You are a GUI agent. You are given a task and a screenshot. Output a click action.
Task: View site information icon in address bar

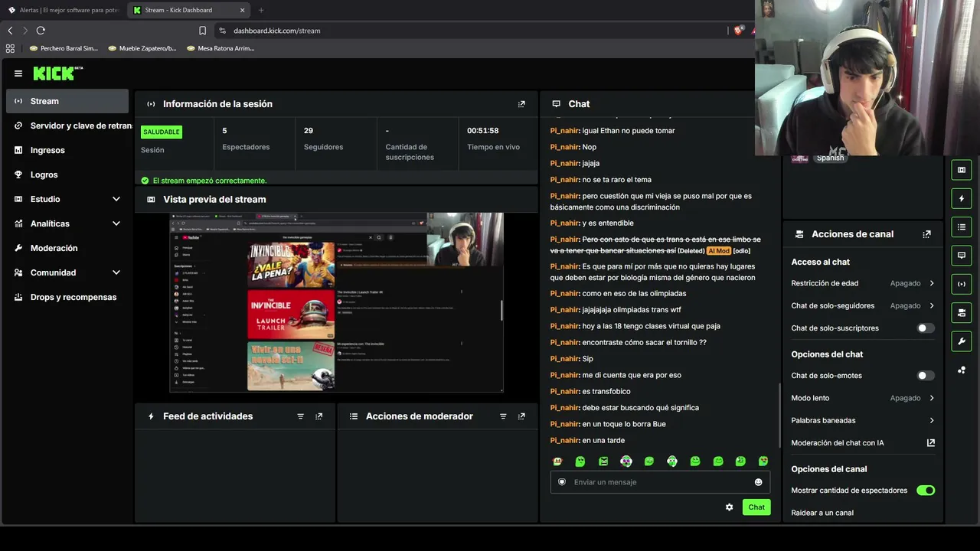point(222,31)
